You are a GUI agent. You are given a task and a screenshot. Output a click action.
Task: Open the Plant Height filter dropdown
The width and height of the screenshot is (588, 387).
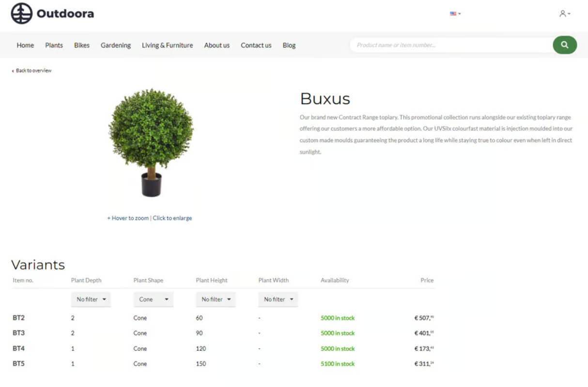[216, 299]
